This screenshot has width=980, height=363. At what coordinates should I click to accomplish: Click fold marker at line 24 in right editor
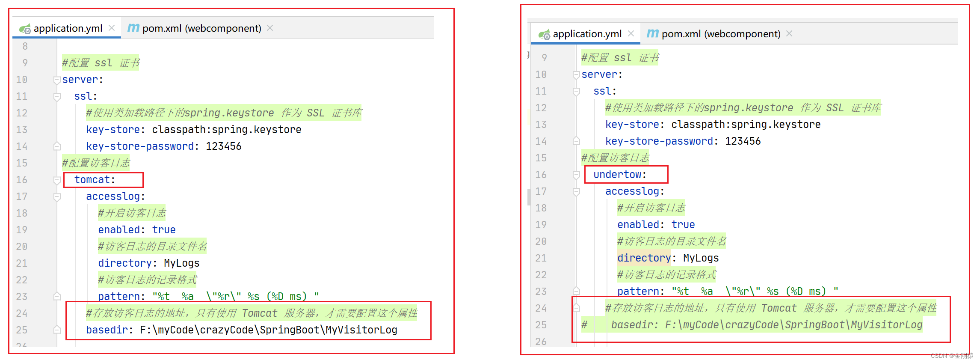pyautogui.click(x=576, y=308)
